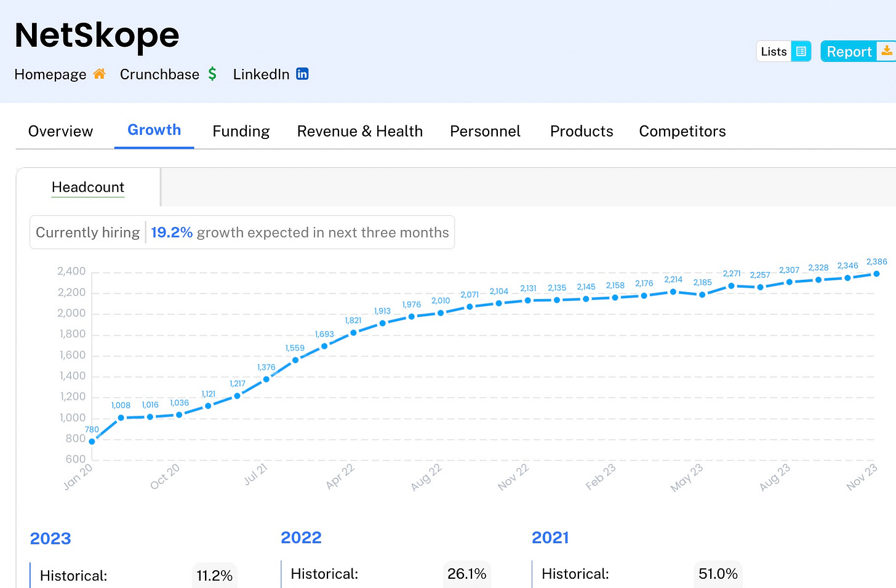Click the 2,271 data point

[x=731, y=286]
